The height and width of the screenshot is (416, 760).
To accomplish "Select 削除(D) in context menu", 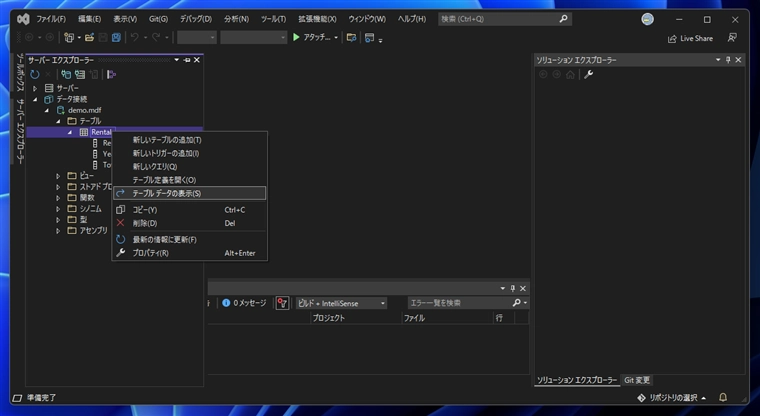I will (x=190, y=223).
